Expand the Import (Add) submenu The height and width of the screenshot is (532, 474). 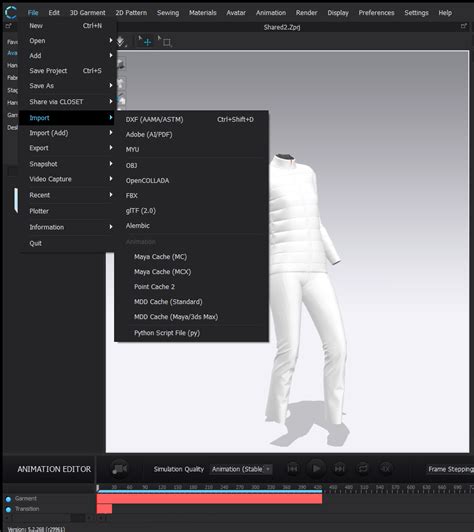68,133
